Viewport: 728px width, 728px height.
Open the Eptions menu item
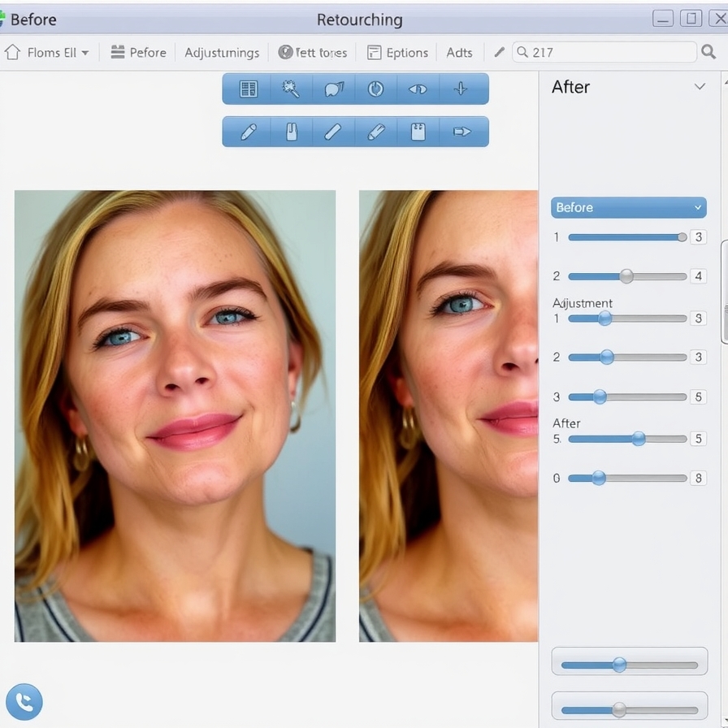397,53
